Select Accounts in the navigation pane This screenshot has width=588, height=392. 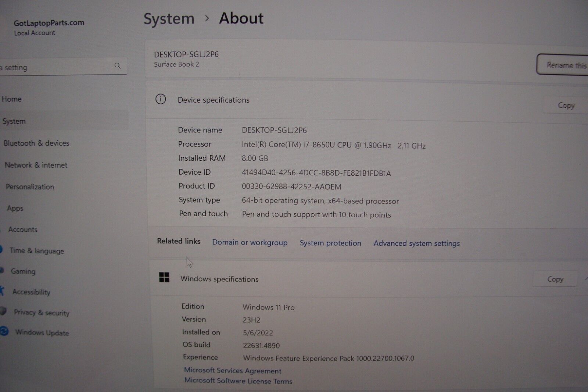[x=23, y=229]
